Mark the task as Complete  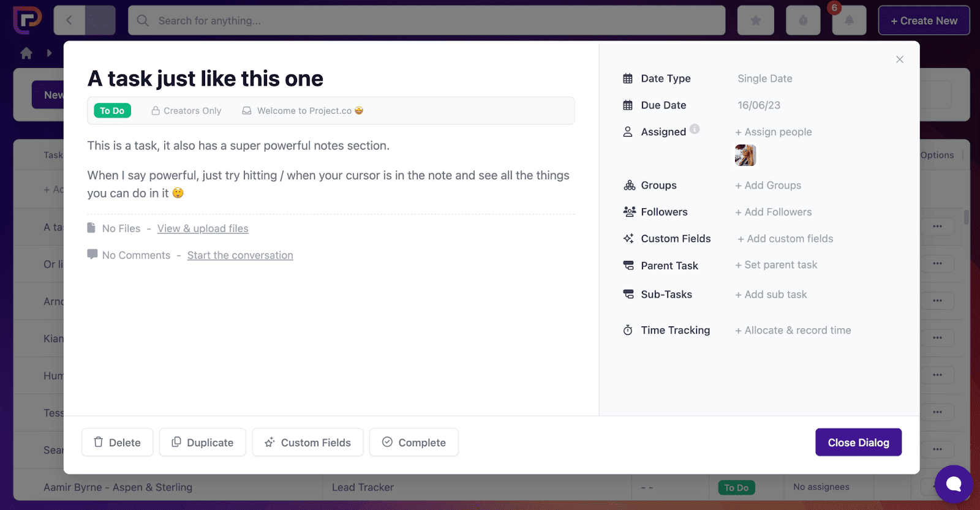tap(413, 442)
